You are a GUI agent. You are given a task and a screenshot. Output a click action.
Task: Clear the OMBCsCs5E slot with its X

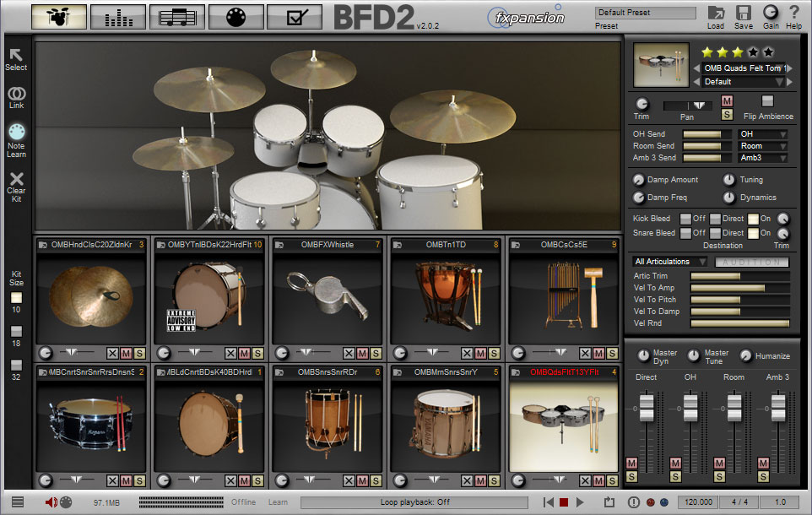585,354
